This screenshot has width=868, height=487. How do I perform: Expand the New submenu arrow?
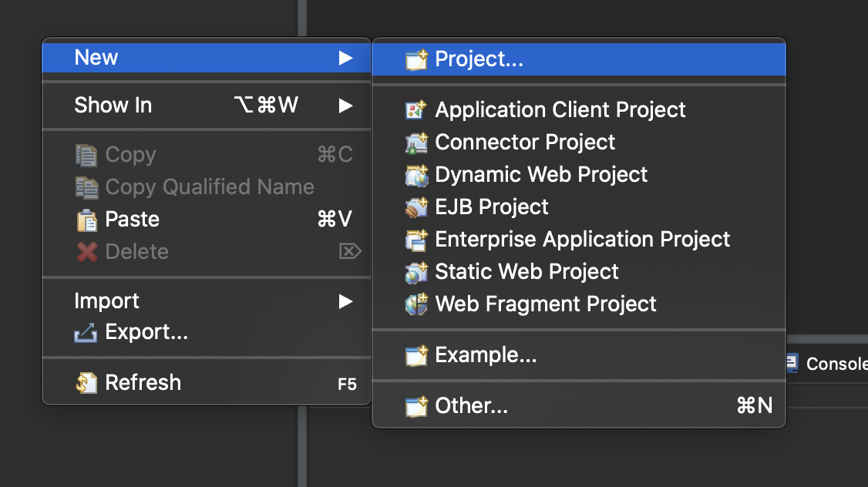[x=346, y=58]
